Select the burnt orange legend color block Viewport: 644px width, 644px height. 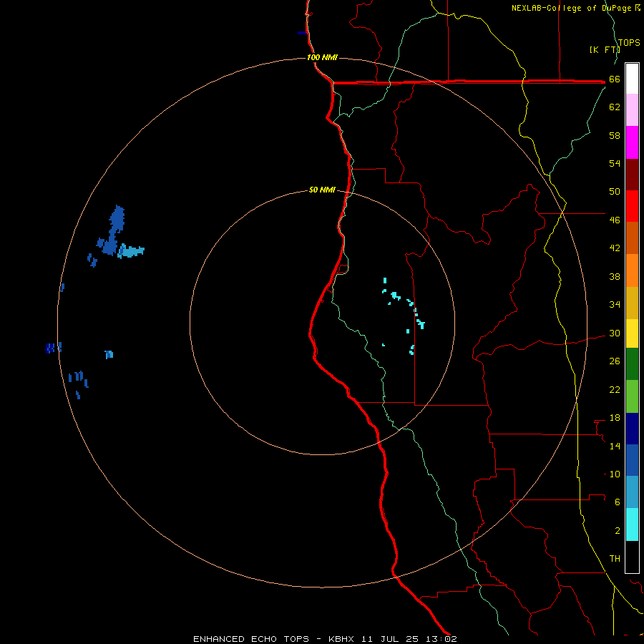(x=632, y=238)
